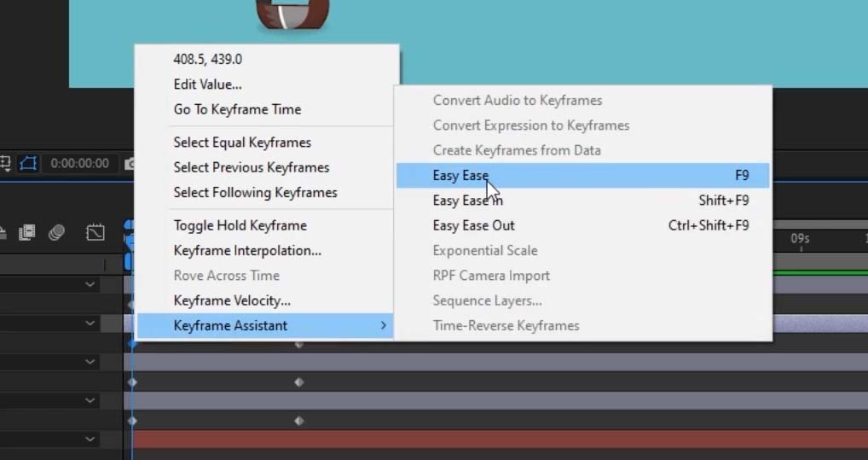This screenshot has height=460, width=868.
Task: Select second keyframe on row above red layer
Action: click(299, 422)
